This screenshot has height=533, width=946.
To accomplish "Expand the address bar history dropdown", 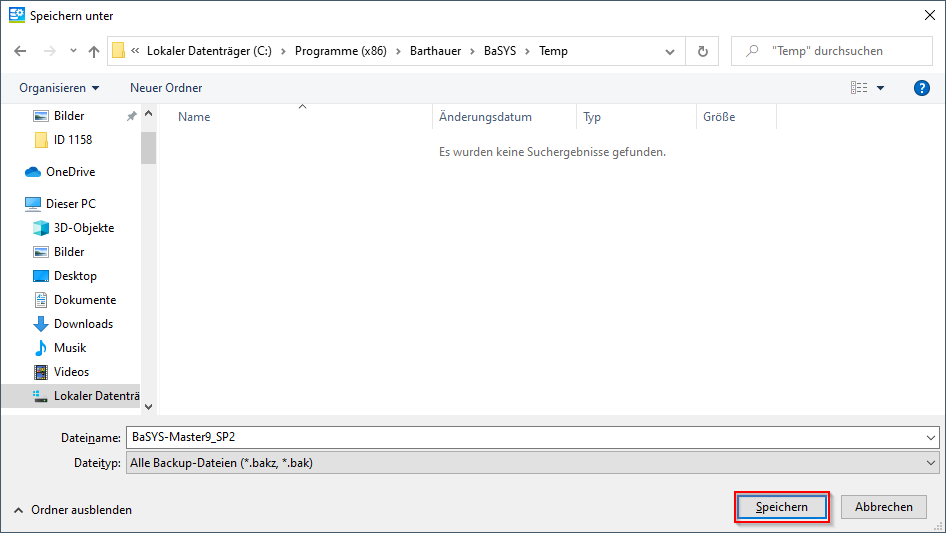I will point(670,51).
